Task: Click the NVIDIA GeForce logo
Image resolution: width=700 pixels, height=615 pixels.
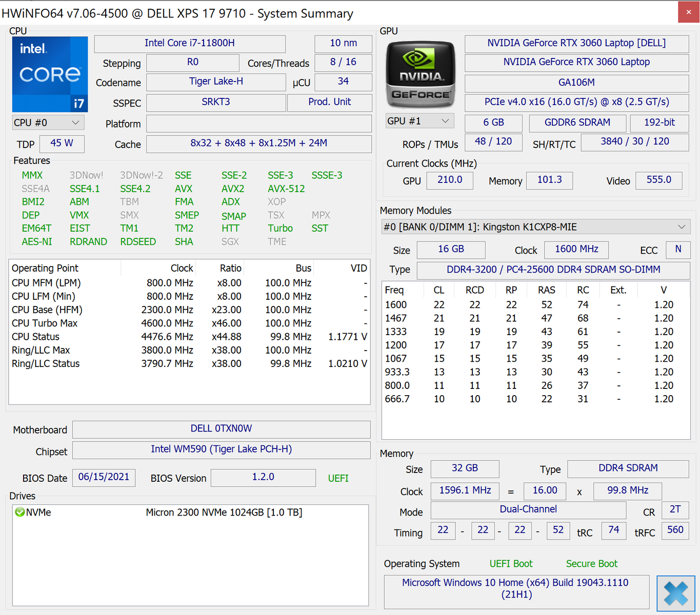Action: pos(421,74)
